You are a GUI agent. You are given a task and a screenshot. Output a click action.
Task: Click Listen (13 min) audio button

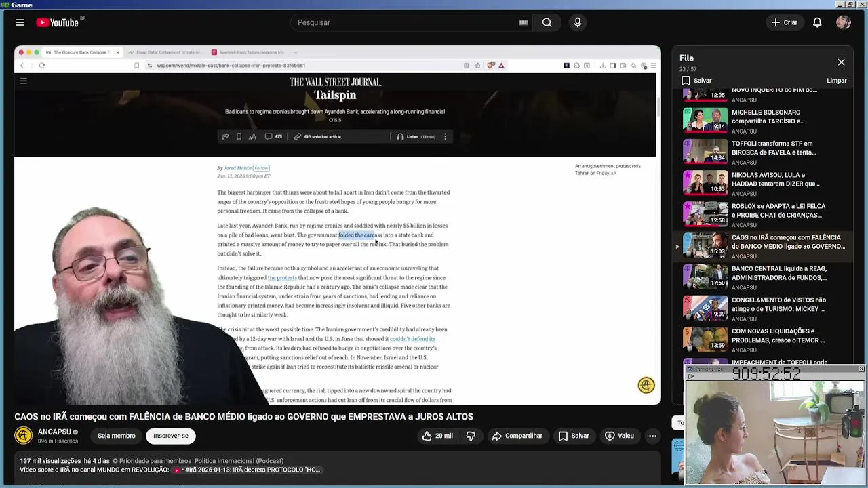pos(416,136)
